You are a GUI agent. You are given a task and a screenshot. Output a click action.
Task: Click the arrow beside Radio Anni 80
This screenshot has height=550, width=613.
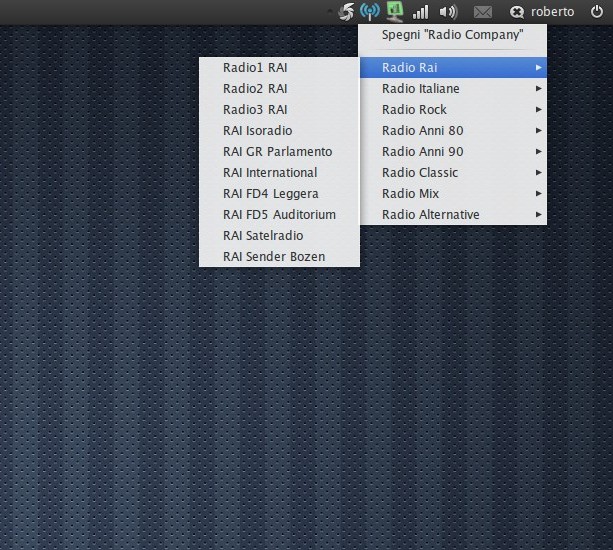pyautogui.click(x=538, y=131)
